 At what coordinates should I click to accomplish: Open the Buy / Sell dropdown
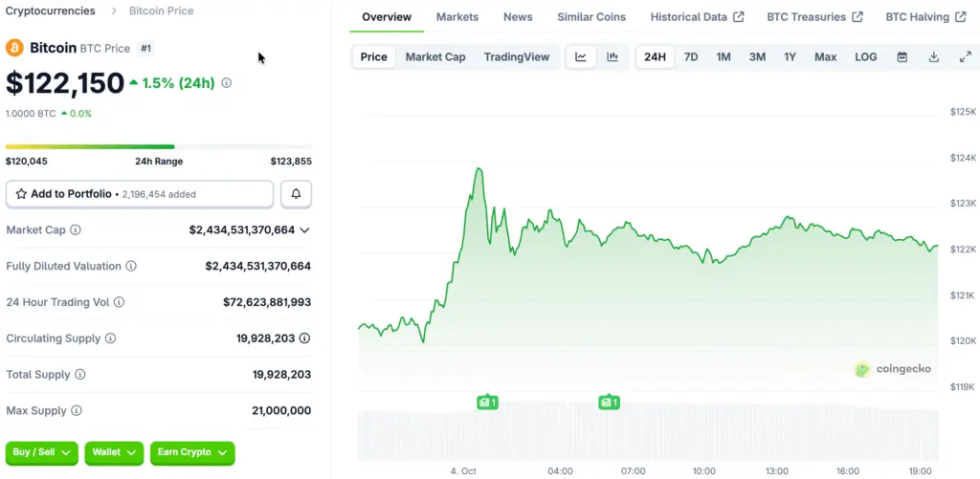pos(43,452)
